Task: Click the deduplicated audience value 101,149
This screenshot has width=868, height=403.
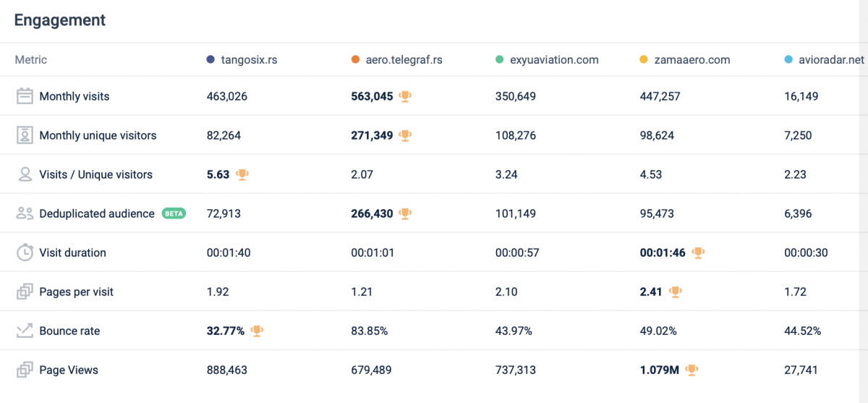Action: coord(516,213)
